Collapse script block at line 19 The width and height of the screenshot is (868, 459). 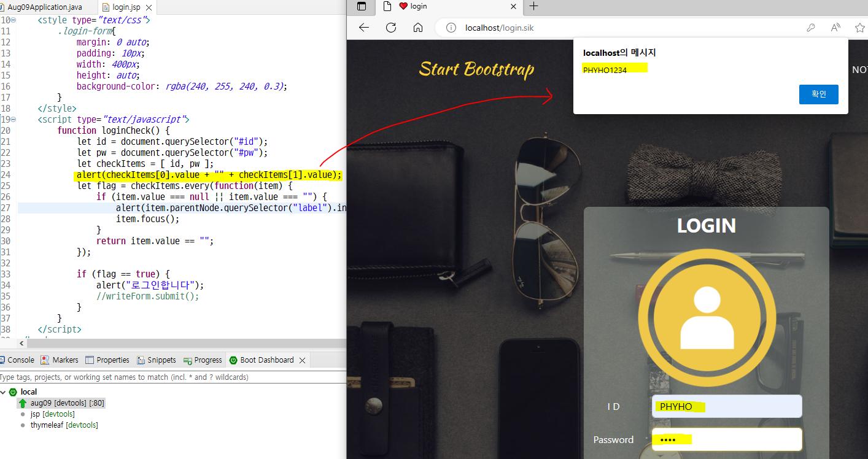coord(14,120)
